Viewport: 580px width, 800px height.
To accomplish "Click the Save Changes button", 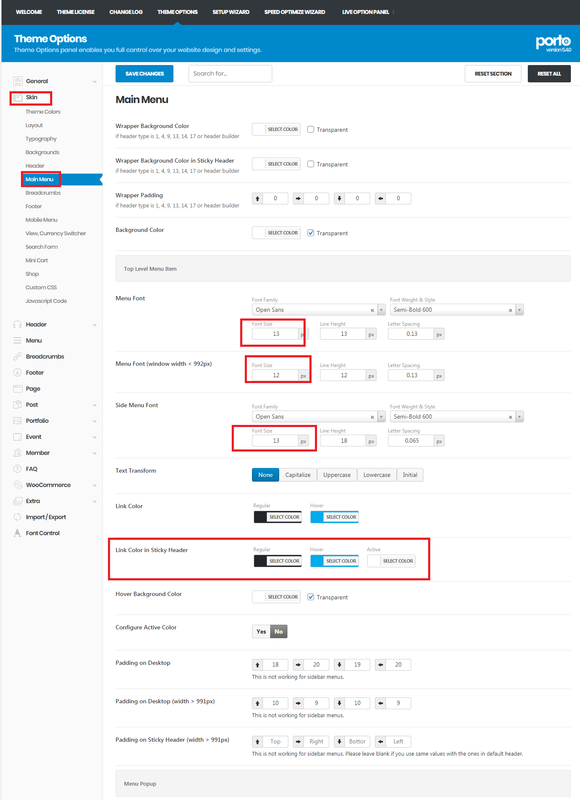I will pos(144,73).
